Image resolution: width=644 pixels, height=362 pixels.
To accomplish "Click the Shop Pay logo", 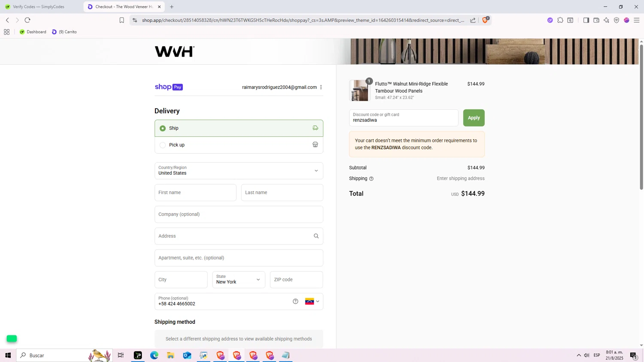I will pyautogui.click(x=169, y=87).
